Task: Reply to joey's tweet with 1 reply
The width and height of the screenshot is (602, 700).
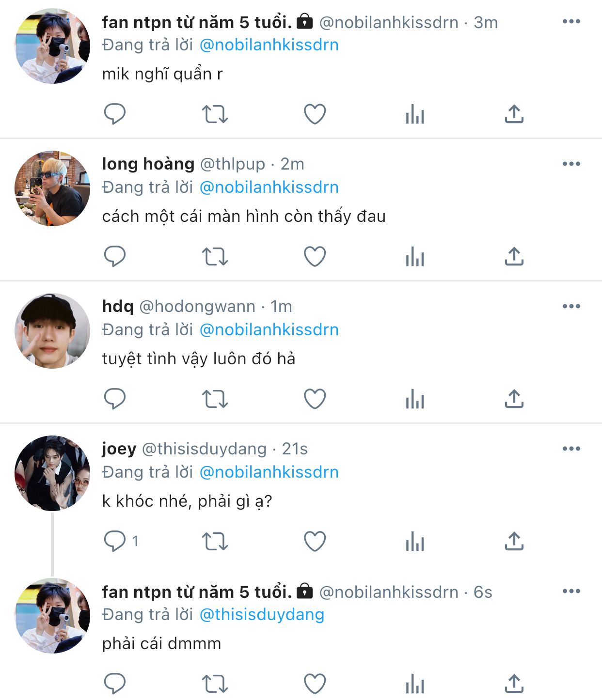Action: (115, 542)
